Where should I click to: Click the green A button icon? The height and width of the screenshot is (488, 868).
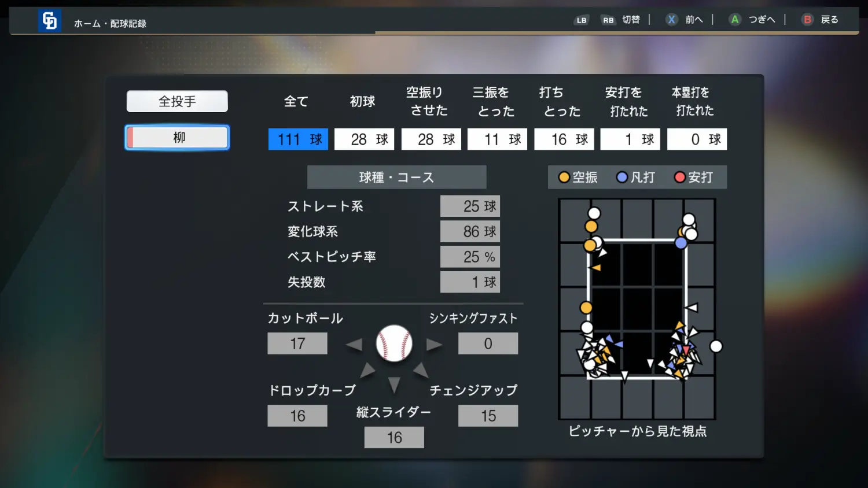(x=734, y=20)
